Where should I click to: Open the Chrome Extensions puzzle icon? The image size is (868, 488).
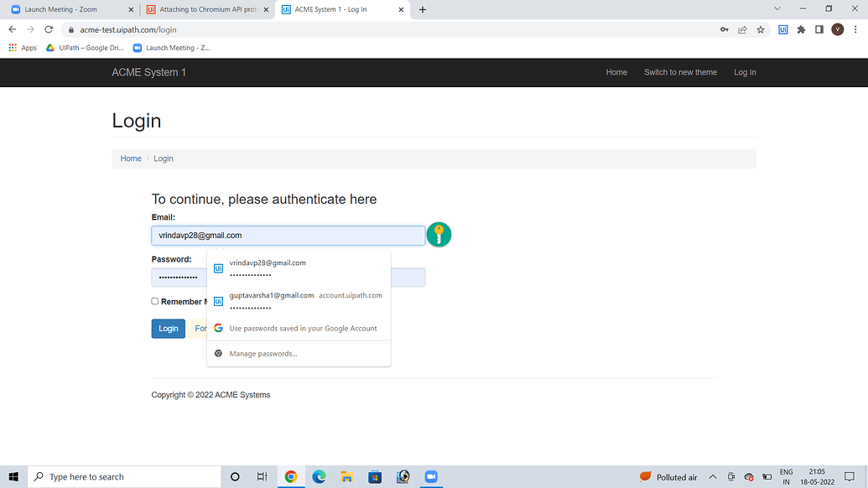(801, 29)
